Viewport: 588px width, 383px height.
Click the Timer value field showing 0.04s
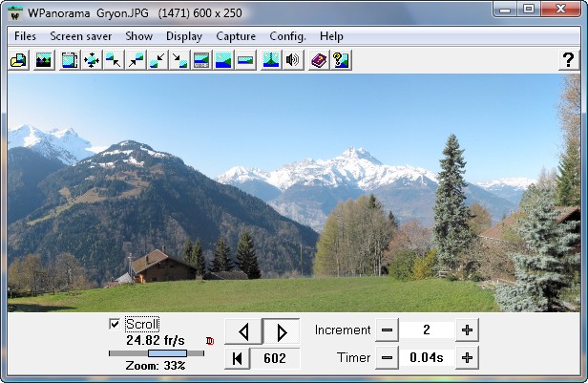[x=427, y=357]
